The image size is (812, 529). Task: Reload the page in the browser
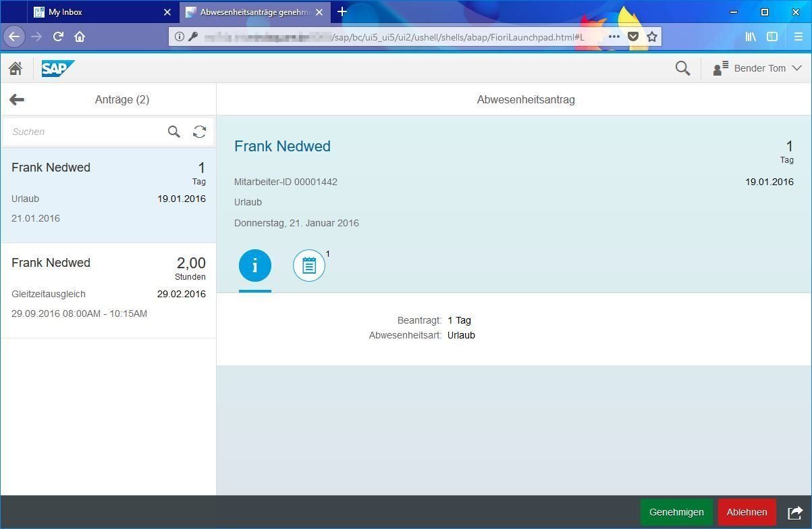(x=57, y=36)
